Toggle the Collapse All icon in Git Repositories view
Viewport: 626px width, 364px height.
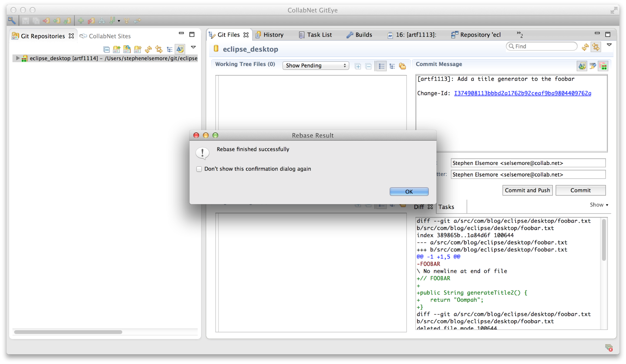(x=106, y=49)
